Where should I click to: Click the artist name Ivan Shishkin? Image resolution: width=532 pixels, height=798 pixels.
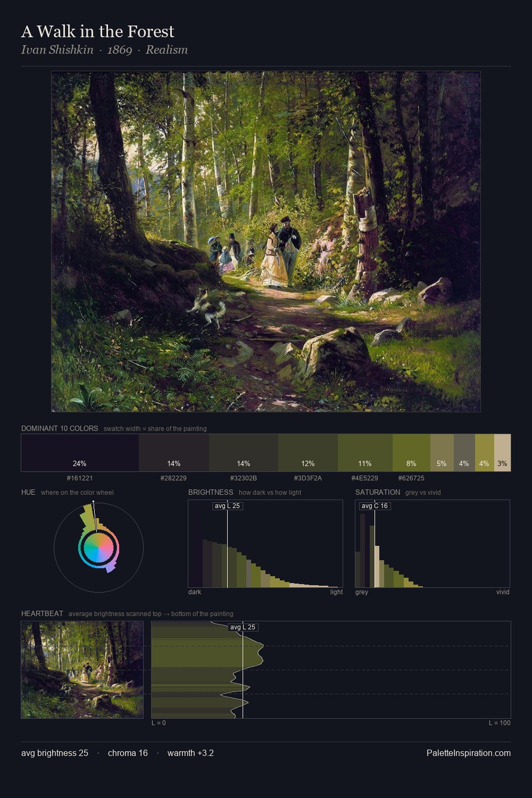coord(57,50)
